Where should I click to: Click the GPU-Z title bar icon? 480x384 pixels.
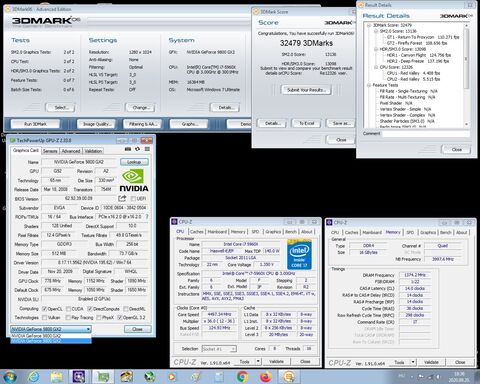(12, 140)
